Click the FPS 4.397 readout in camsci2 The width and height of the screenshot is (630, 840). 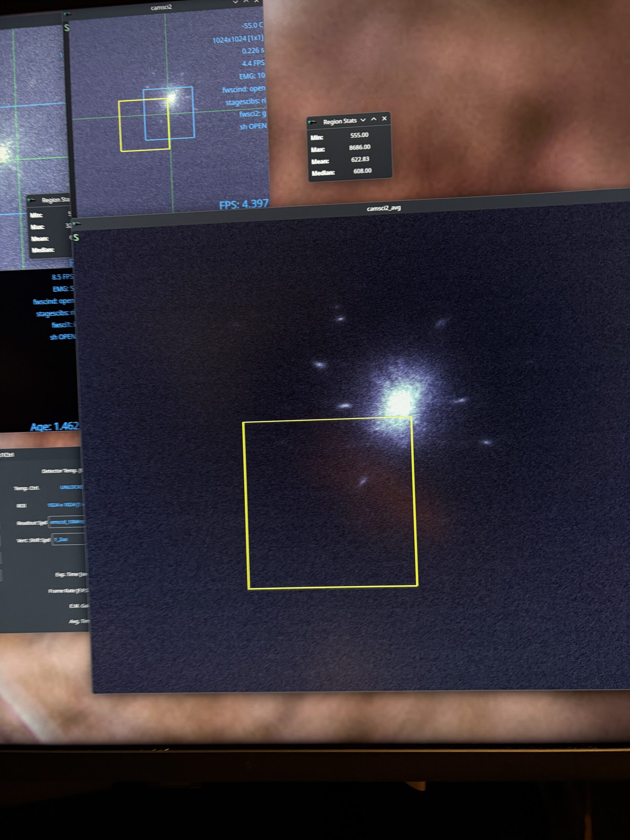pyautogui.click(x=243, y=204)
